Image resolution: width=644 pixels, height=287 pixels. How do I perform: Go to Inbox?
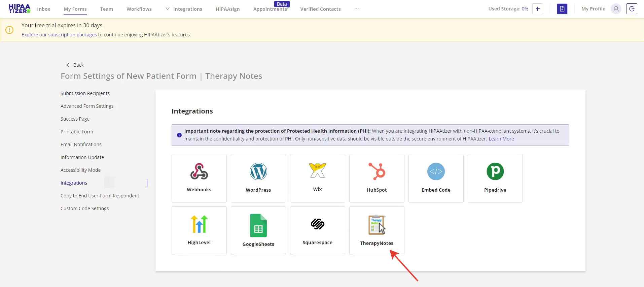point(44,9)
